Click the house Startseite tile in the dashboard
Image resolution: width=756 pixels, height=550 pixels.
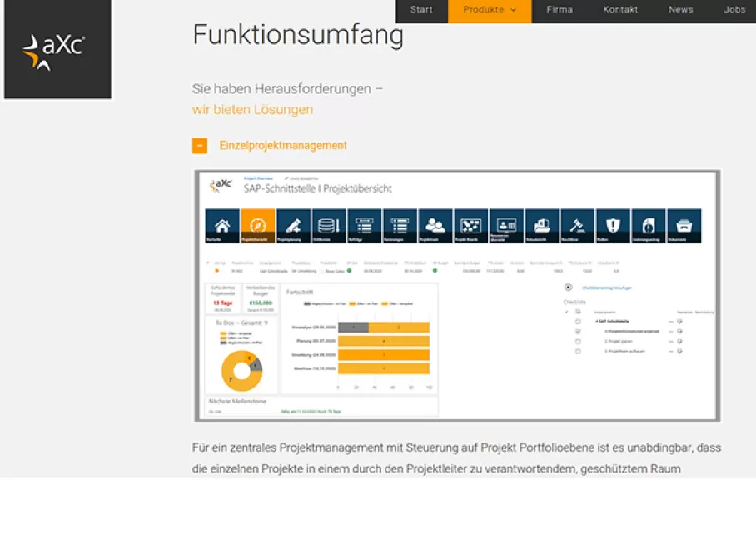[x=222, y=226]
